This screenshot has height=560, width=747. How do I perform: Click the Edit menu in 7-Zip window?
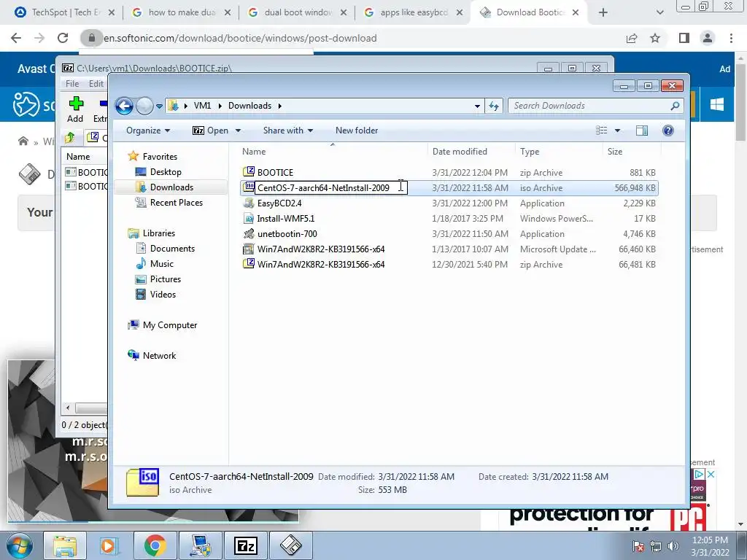coord(96,84)
